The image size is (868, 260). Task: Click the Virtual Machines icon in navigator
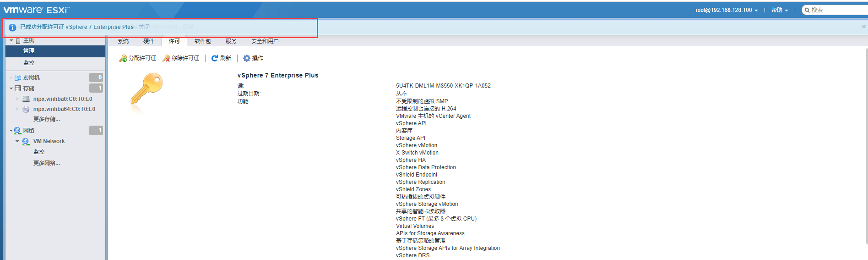click(18, 78)
